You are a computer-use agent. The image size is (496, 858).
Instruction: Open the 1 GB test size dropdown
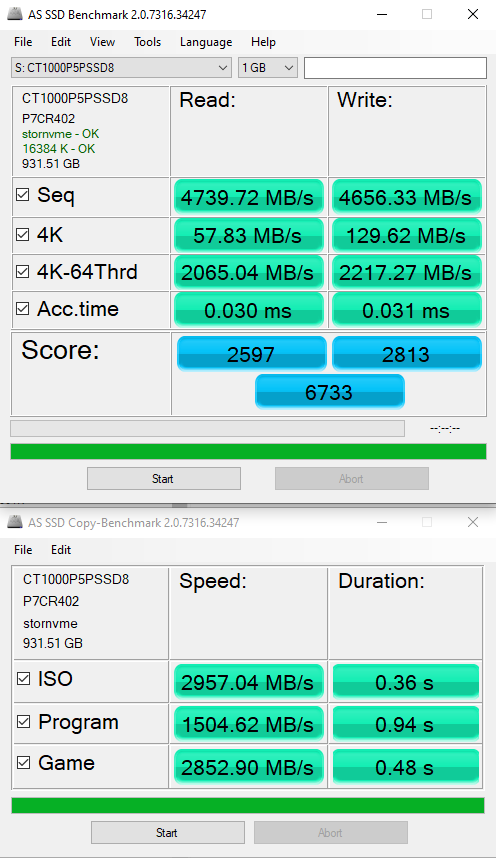268,68
